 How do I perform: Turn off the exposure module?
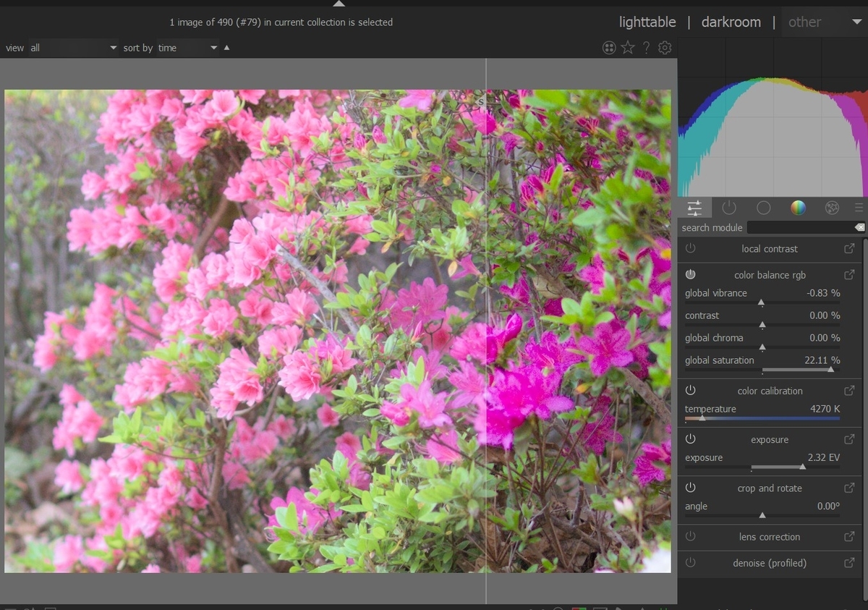[x=690, y=439]
